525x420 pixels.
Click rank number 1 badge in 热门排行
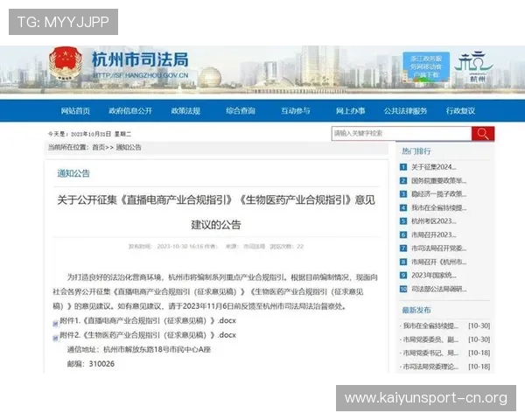click(x=403, y=167)
